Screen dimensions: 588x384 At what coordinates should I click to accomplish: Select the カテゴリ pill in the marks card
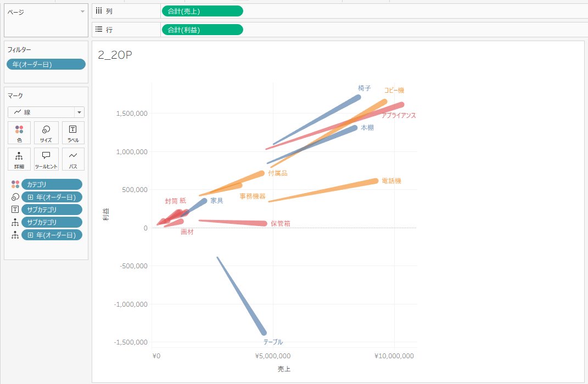tap(52, 184)
